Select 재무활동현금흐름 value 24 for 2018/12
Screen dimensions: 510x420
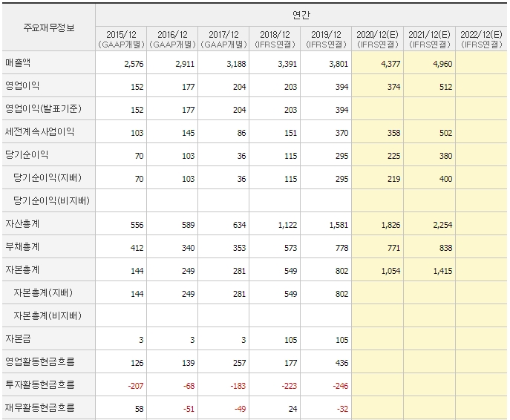pyautogui.click(x=292, y=410)
